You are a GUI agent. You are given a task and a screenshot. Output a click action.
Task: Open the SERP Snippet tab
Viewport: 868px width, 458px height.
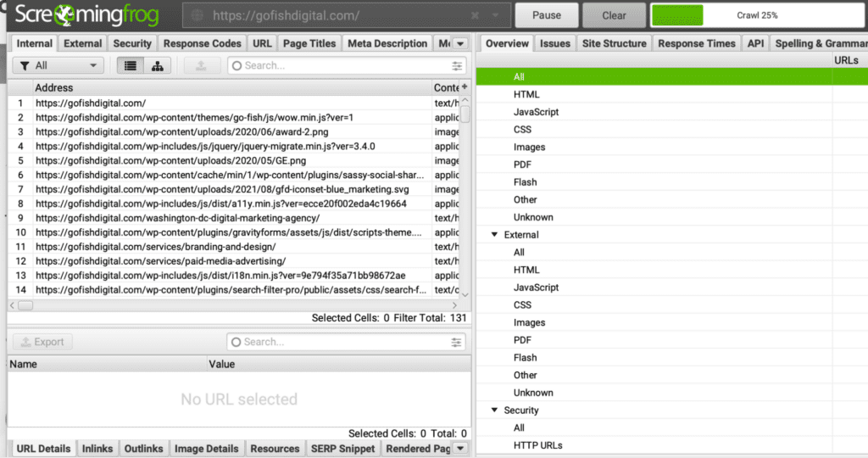(342, 449)
